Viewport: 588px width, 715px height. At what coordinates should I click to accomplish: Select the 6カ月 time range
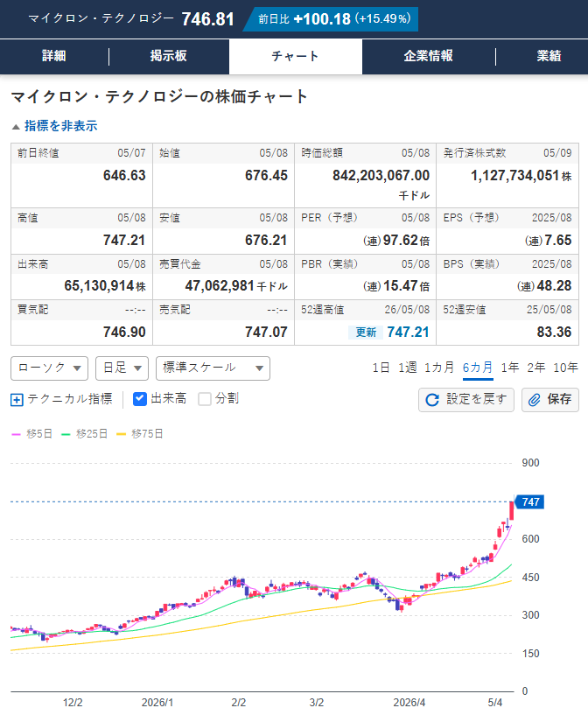tap(478, 368)
